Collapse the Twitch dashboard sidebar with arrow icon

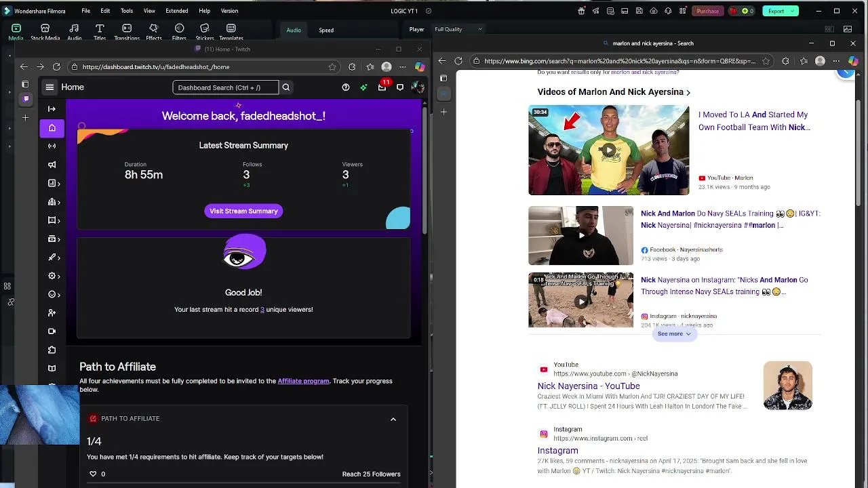click(52, 108)
